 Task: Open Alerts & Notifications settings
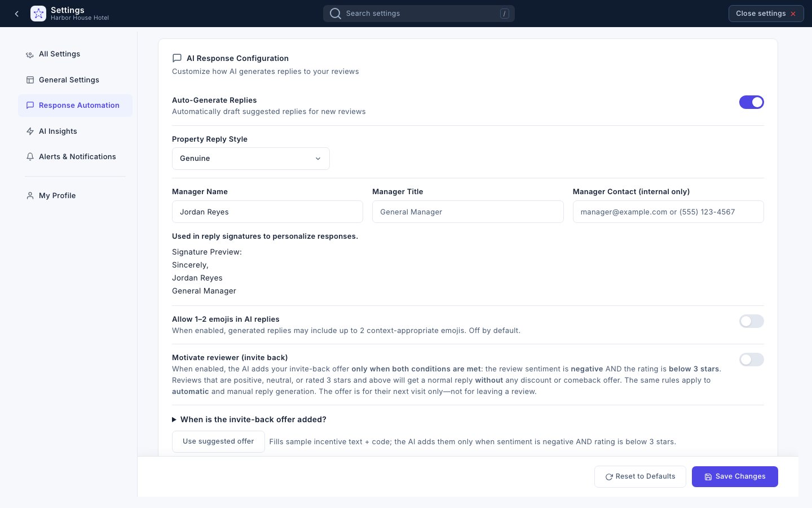click(x=76, y=157)
